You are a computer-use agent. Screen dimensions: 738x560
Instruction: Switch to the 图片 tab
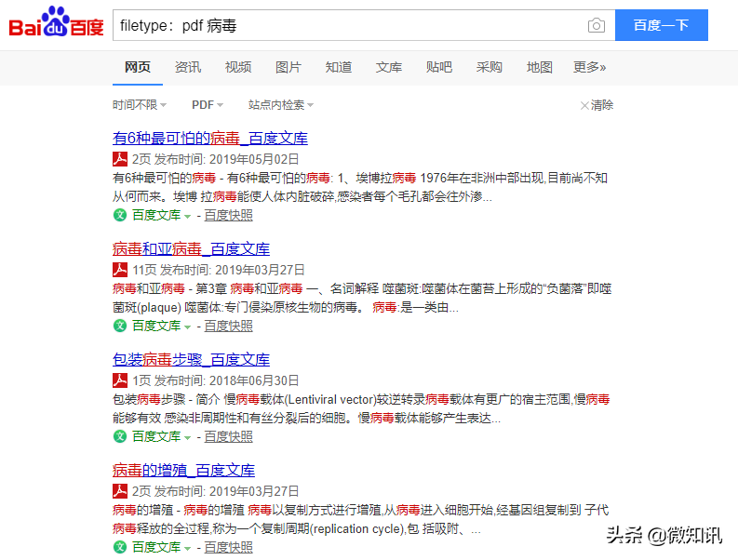pos(288,67)
